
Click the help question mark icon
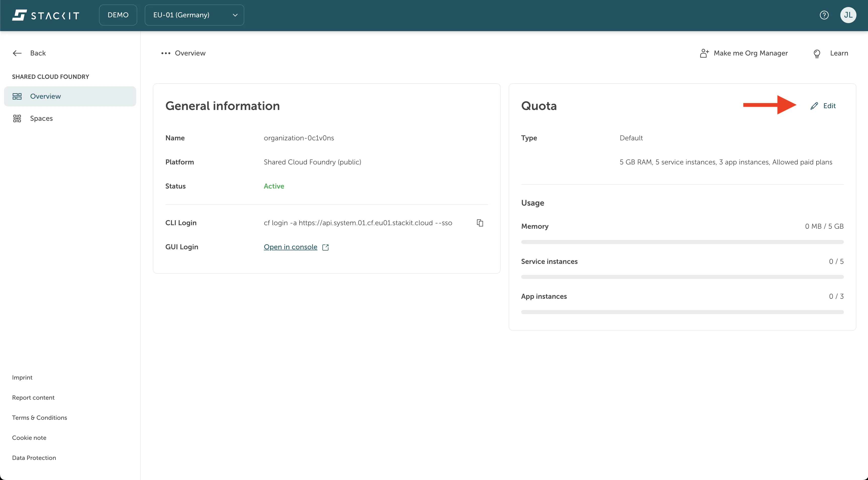tap(824, 15)
